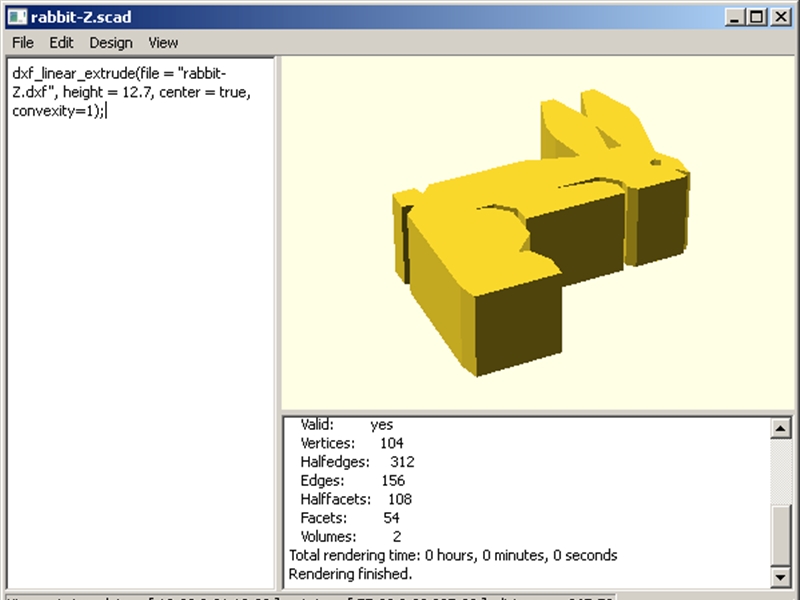Click the 'Rendering finished.' console line
Viewport: 800px width, 600px height.
(350, 574)
